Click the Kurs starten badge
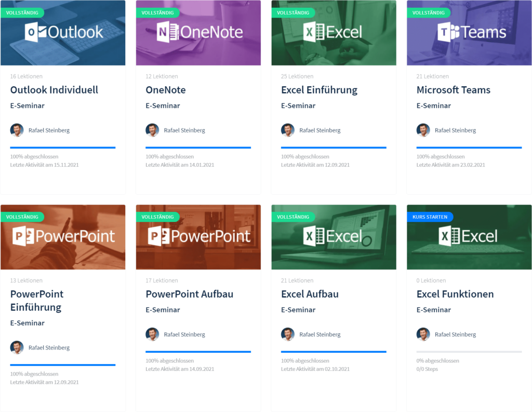Screen dimensions: 532x412 pos(430,217)
